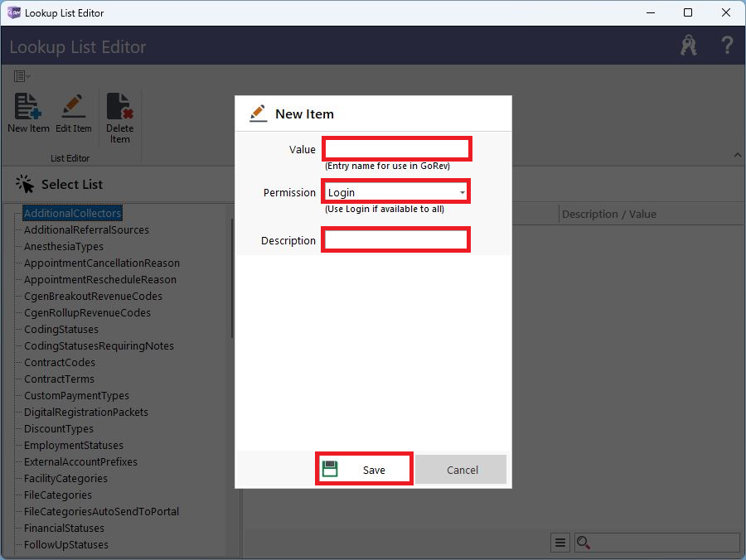
Task: Select AnesthesiaTypes list
Action: [64, 246]
